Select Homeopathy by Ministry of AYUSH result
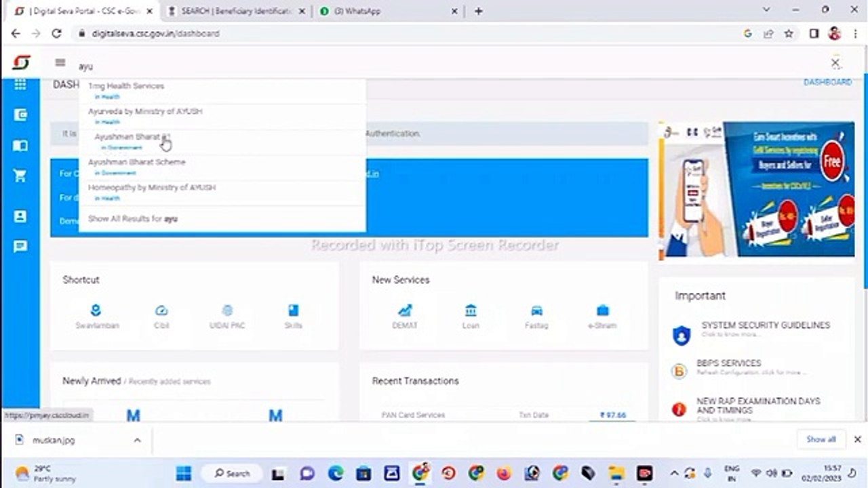This screenshot has width=868, height=488. (222, 192)
